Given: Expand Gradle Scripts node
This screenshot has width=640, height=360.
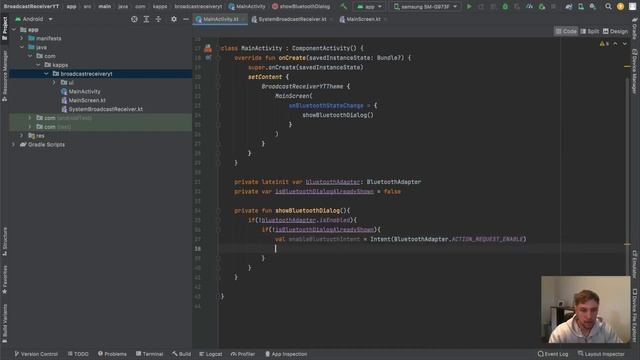Looking at the screenshot, I should click(x=13, y=144).
